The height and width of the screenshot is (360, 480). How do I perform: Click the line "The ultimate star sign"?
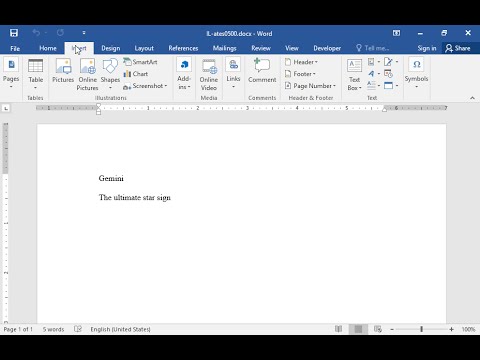[135, 197]
